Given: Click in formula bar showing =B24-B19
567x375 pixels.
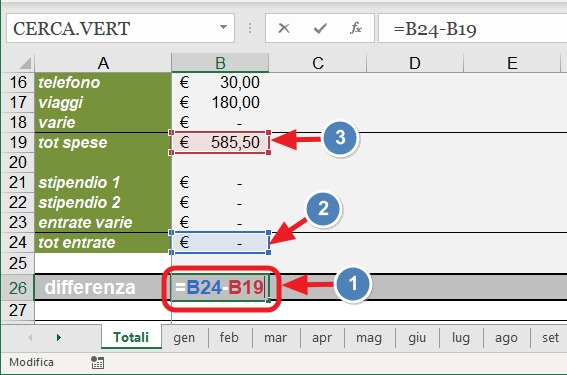Looking at the screenshot, I should (473, 28).
